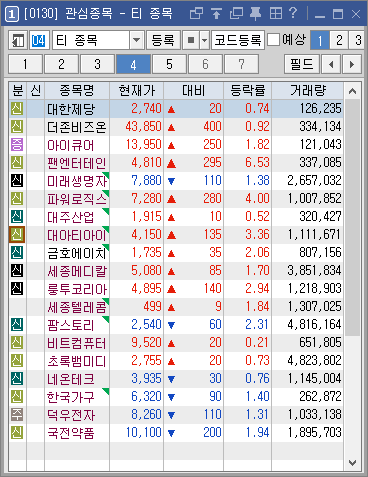Click the 신 icon beside 비트컴퓨터
This screenshot has width=368, height=477.
(x=17, y=343)
